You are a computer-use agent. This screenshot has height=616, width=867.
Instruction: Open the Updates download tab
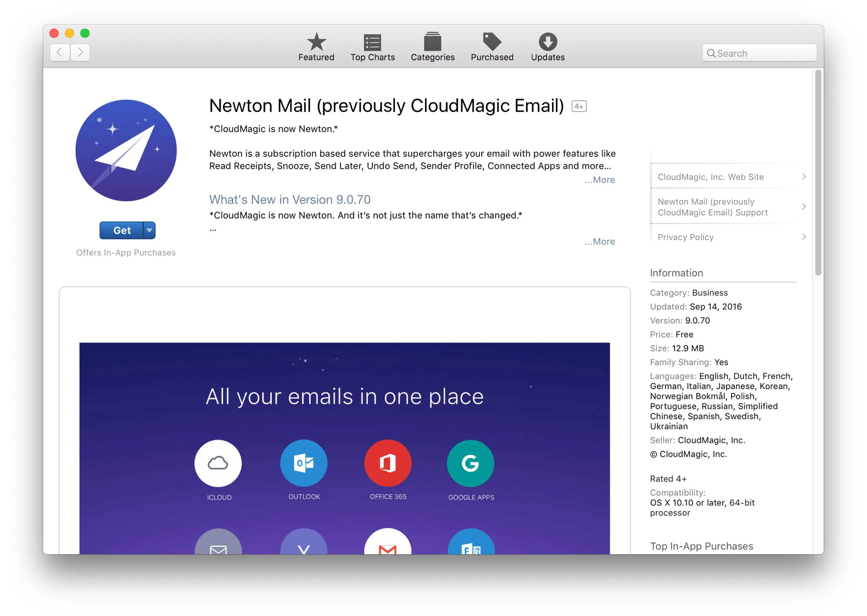(548, 47)
